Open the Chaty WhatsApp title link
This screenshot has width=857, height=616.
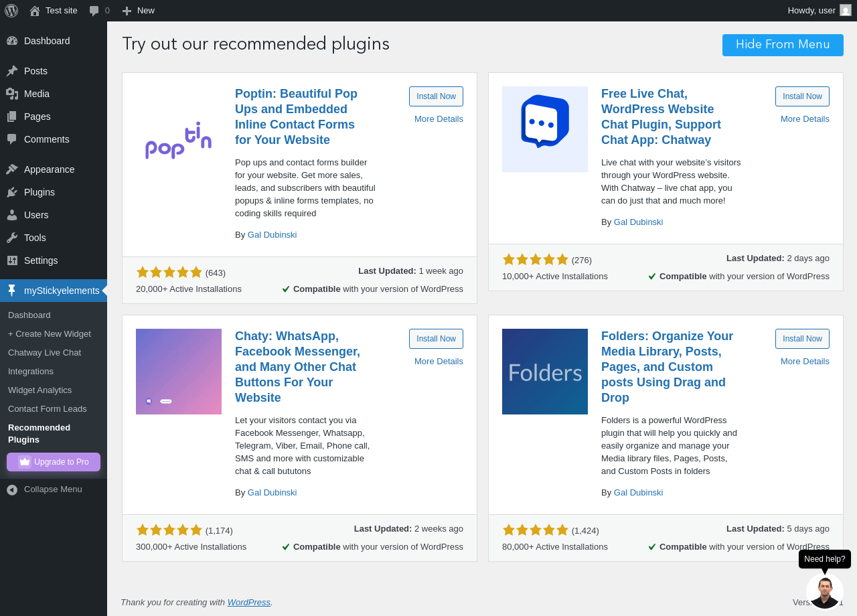[x=298, y=367]
